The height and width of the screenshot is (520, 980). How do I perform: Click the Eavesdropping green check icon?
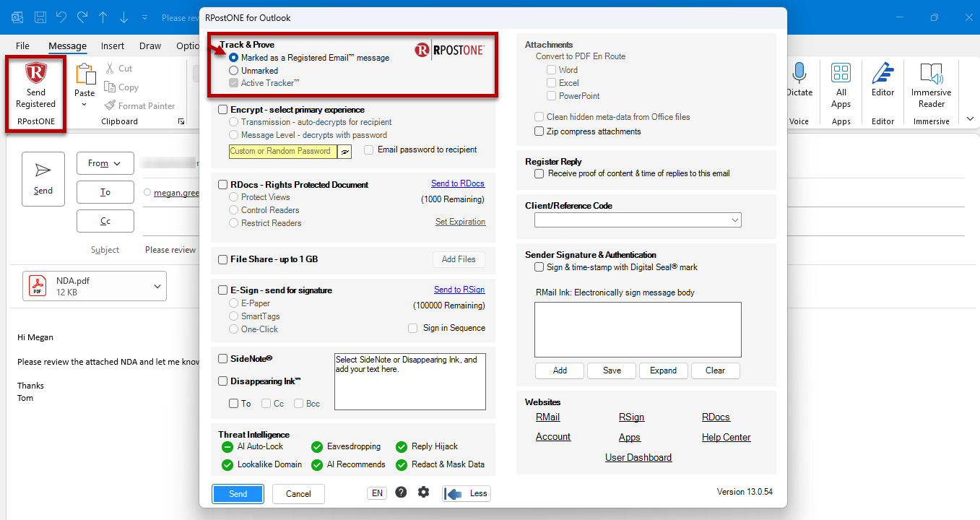coord(316,447)
